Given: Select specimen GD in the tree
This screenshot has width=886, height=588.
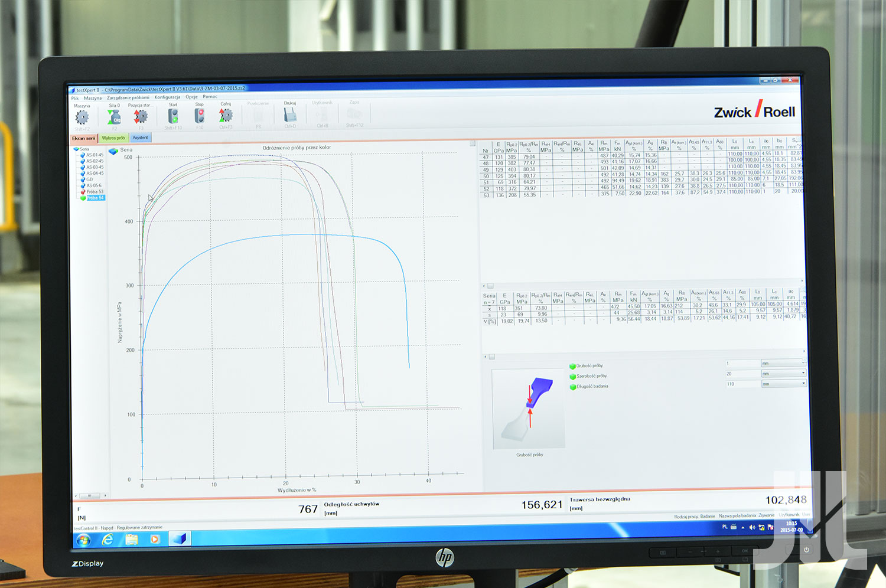Looking at the screenshot, I should coord(90,179).
